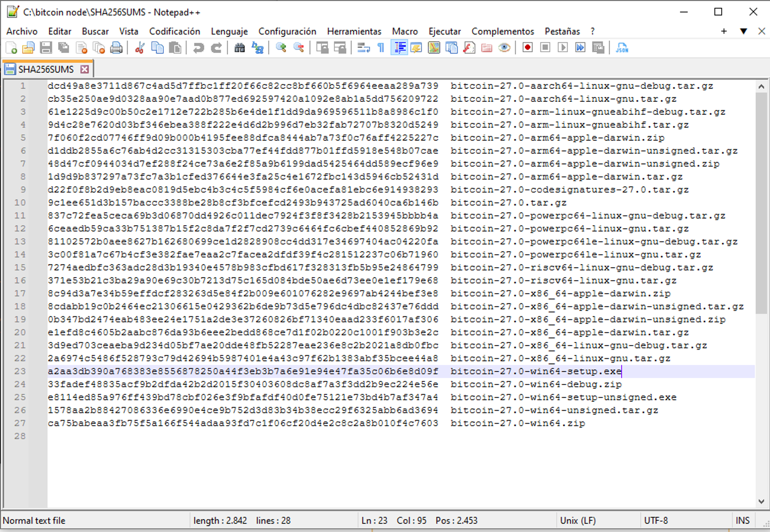Click line number 10 in margin
770x532 pixels.
pyautogui.click(x=20, y=202)
